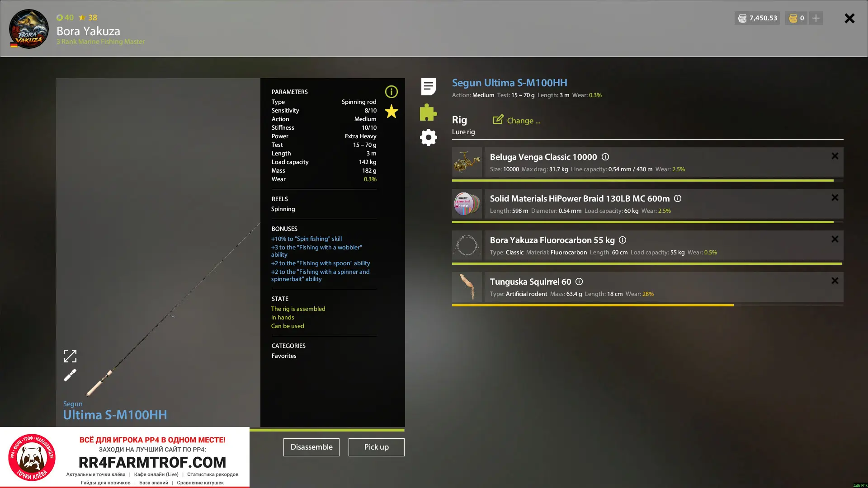The width and height of the screenshot is (868, 488).
Task: Click the "Fishing with a wobbler" bonus text
Action: tap(316, 251)
